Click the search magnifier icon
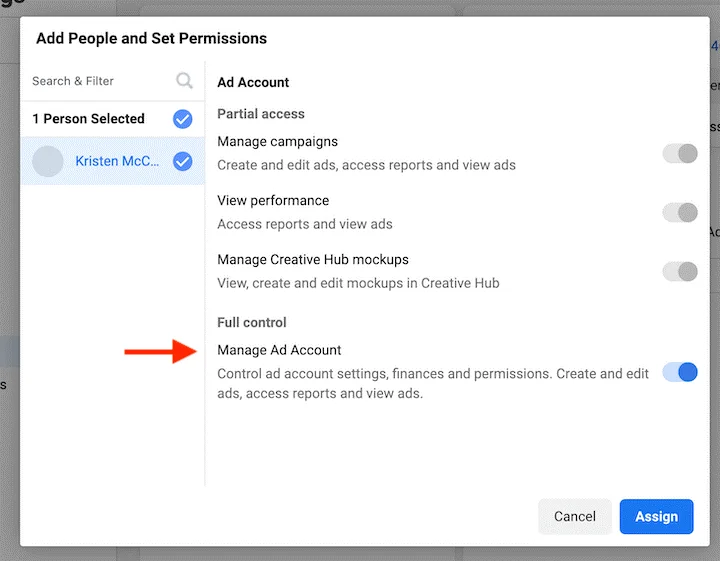The image size is (720, 561). click(x=184, y=81)
